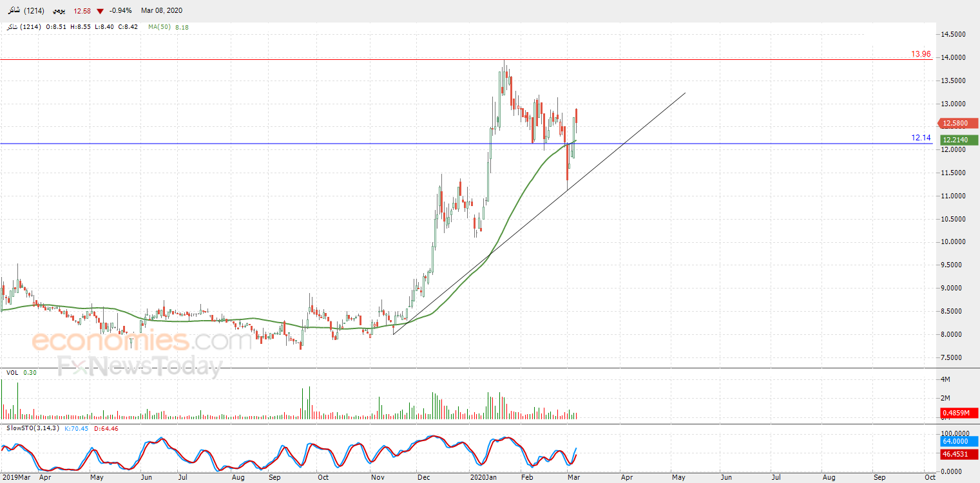Click the red 46.4531 stochastic D tag

click(x=959, y=454)
